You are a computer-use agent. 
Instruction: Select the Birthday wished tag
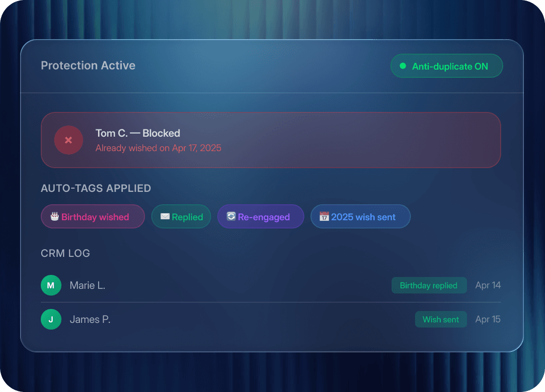93,217
